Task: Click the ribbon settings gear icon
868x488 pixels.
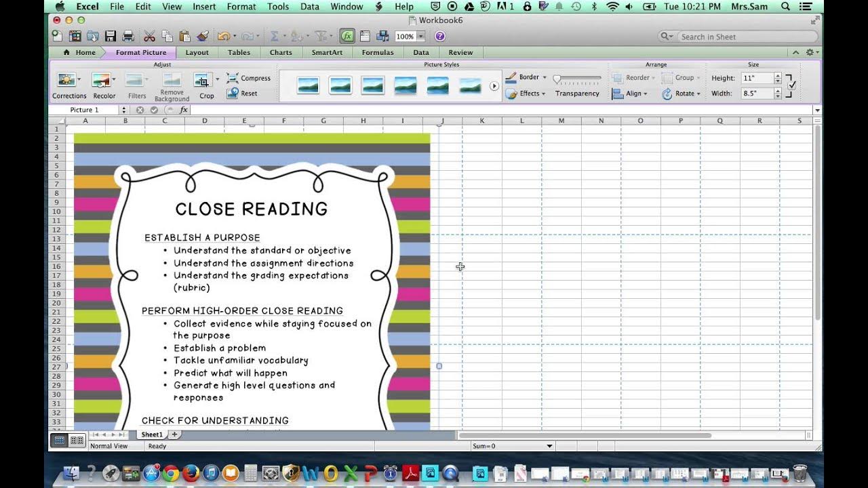Action: click(x=810, y=52)
